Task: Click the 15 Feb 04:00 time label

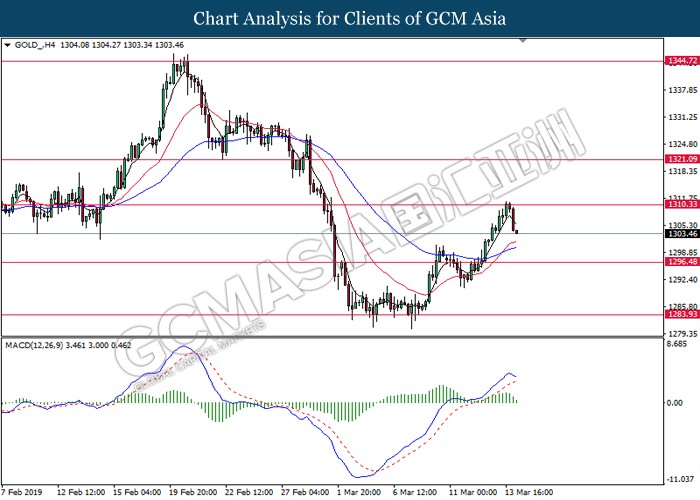Action: (x=137, y=492)
